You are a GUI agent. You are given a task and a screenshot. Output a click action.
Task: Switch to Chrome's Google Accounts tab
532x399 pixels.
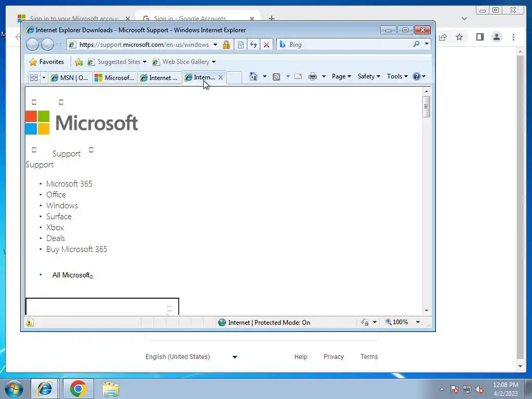click(198, 17)
